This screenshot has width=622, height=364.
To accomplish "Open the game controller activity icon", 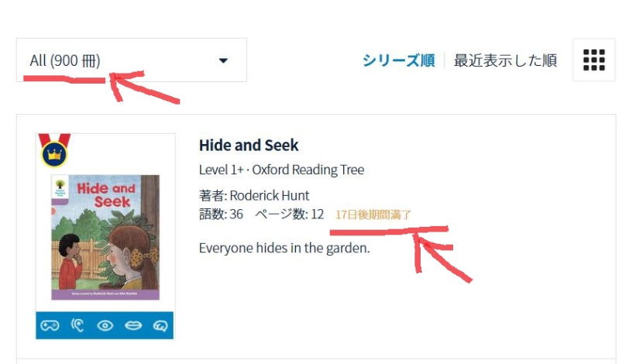I will click(x=50, y=325).
